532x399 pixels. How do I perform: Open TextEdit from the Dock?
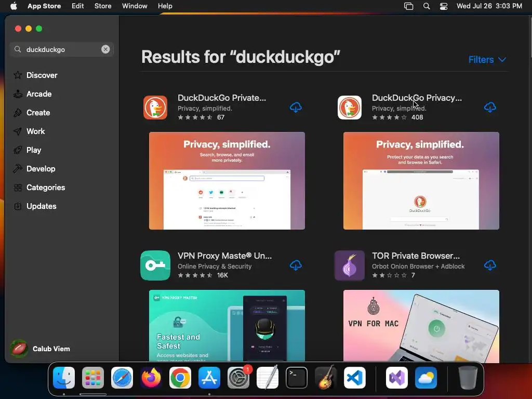(268, 378)
